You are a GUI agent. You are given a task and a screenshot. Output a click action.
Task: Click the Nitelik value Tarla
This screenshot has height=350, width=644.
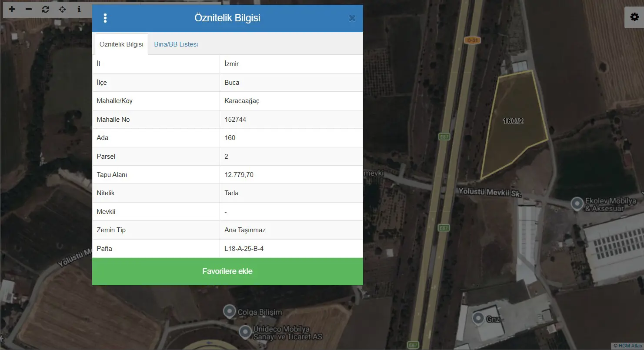tap(231, 193)
